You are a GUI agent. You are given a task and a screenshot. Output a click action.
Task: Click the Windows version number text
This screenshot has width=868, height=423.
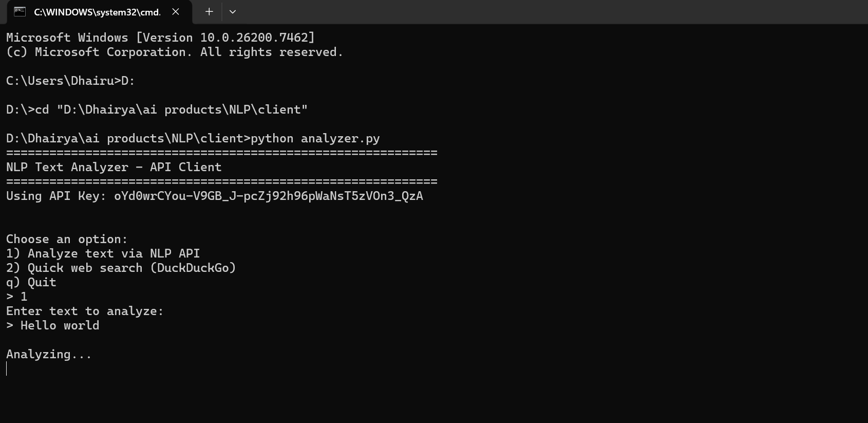click(x=257, y=38)
